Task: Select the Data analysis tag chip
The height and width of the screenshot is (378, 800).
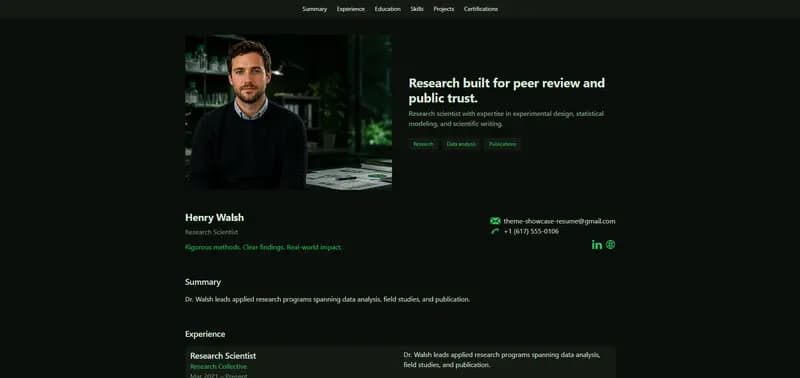Action: [x=461, y=144]
